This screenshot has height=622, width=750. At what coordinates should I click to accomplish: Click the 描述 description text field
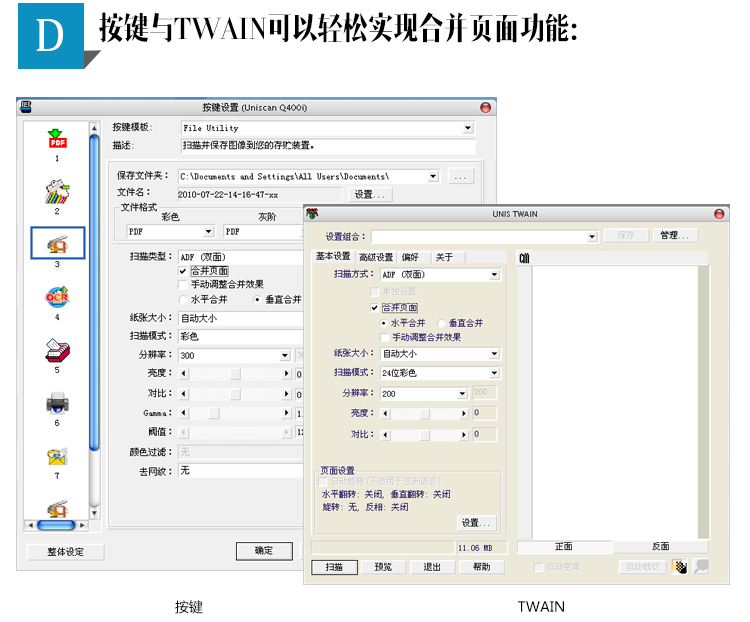(x=325, y=146)
